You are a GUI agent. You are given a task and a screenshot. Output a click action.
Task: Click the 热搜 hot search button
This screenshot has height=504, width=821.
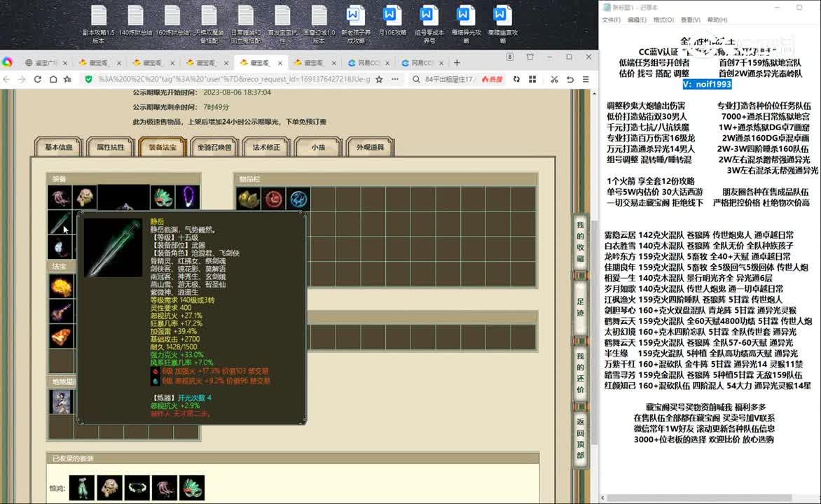[492, 80]
